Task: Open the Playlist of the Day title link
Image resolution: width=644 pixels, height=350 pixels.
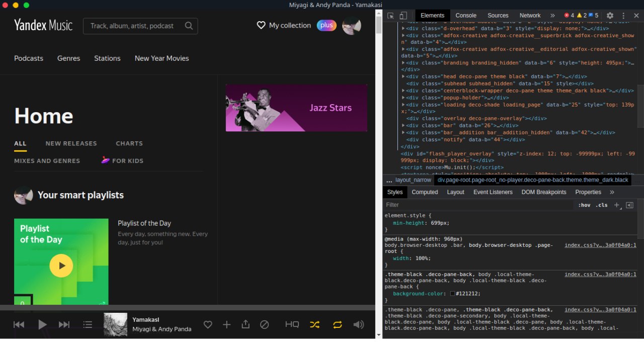Action: tap(144, 223)
